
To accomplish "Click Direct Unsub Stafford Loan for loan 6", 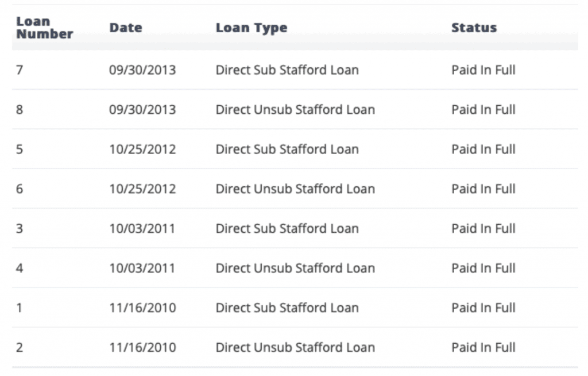I will coord(295,189).
